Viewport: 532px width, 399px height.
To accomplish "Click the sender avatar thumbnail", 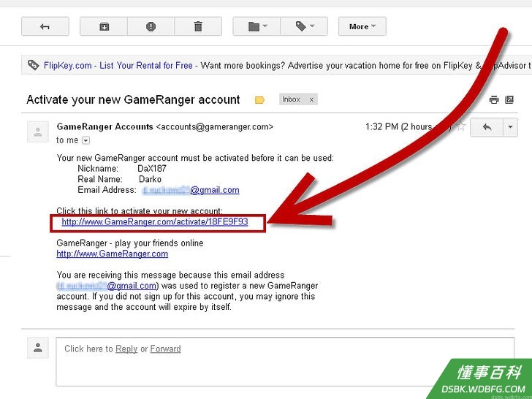I will coord(38,132).
